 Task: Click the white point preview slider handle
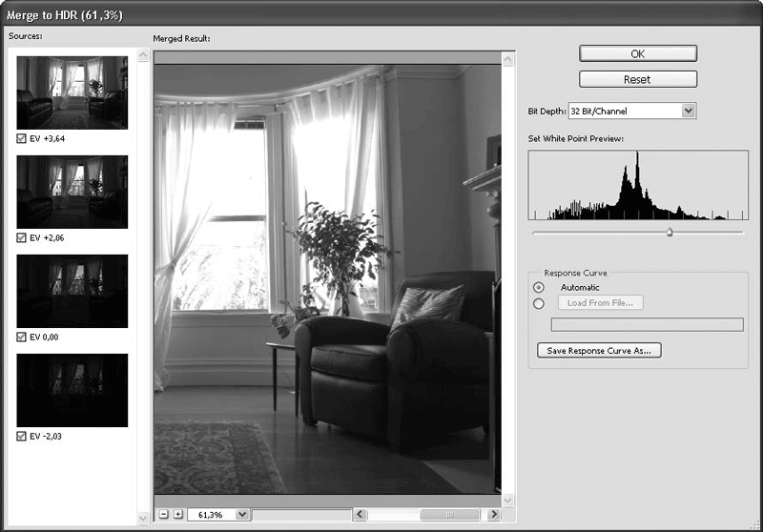pos(669,232)
